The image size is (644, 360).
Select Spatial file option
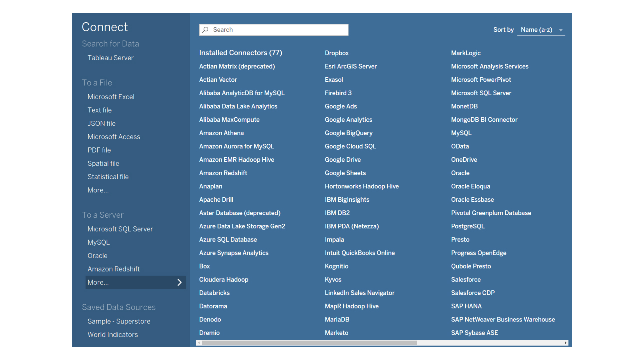coord(103,163)
